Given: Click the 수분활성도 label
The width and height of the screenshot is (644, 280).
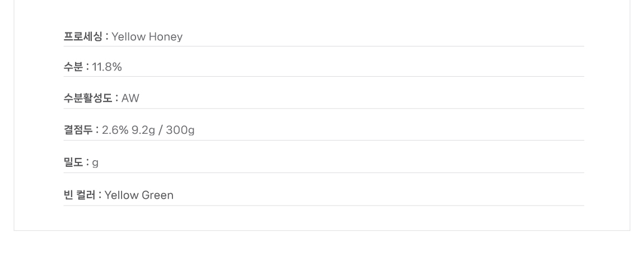Looking at the screenshot, I should coord(88,99).
